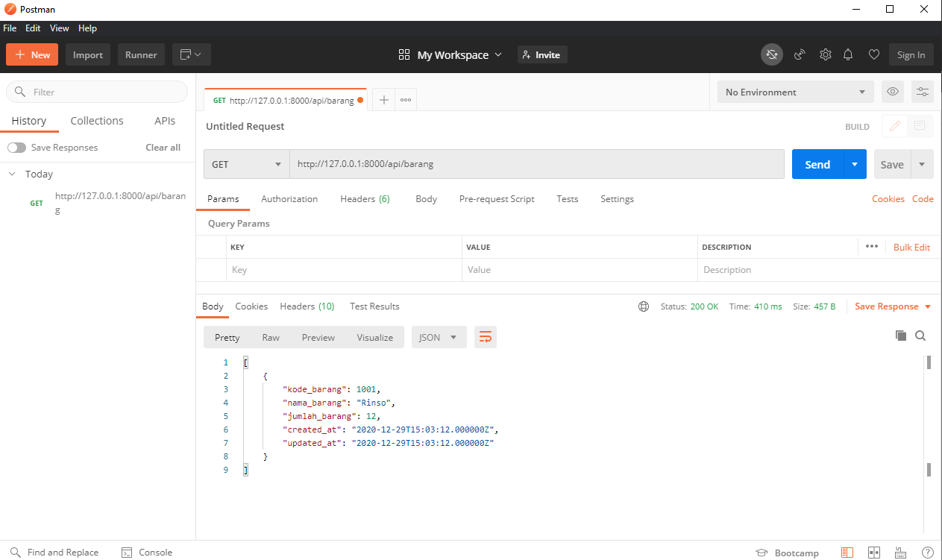Open the Test Results tab
942x560 pixels.
[374, 306]
